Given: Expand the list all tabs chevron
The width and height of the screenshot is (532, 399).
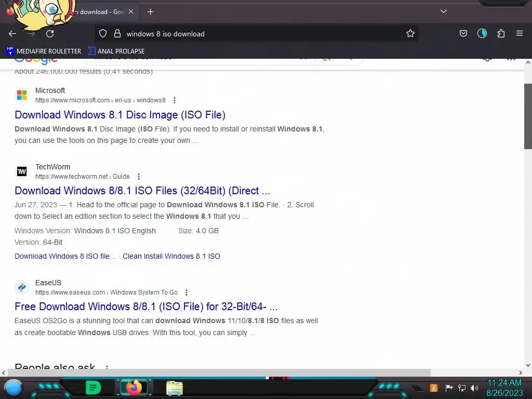Looking at the screenshot, I should (444, 11).
